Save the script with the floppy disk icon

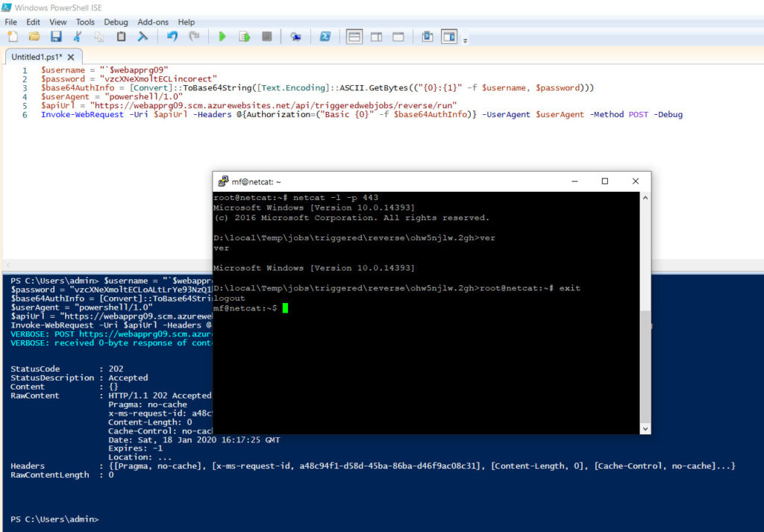pyautogui.click(x=56, y=37)
